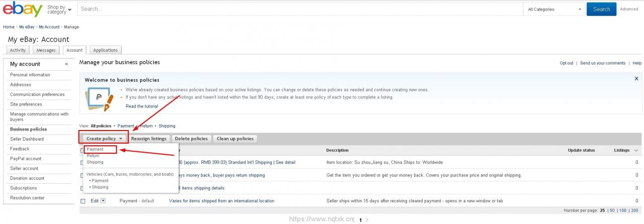
Task: Open Shop by category menu
Action: click(59, 10)
